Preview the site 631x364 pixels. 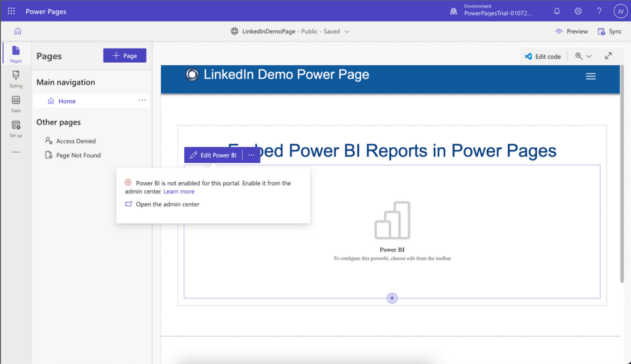571,31
